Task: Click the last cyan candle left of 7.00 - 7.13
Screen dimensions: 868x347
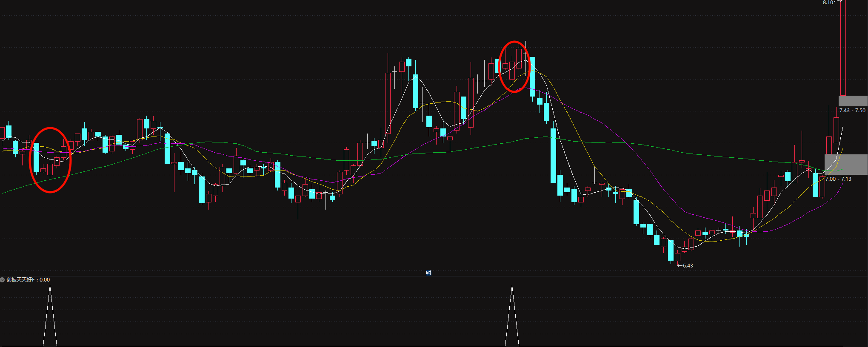Action: (815, 185)
